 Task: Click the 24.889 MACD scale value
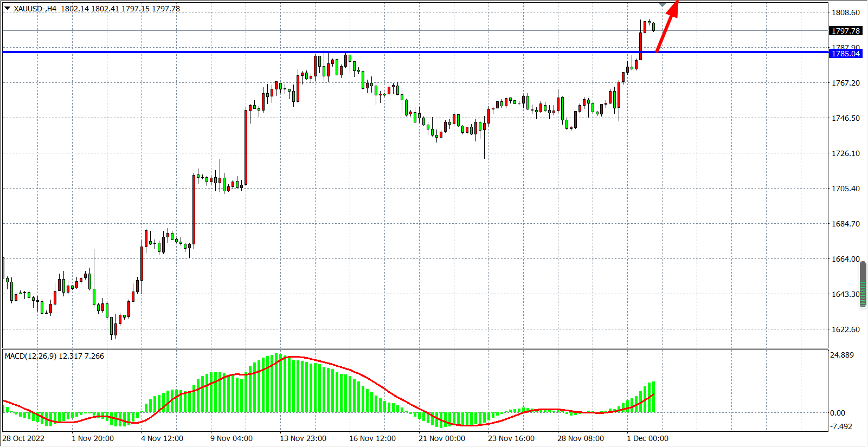tap(842, 355)
